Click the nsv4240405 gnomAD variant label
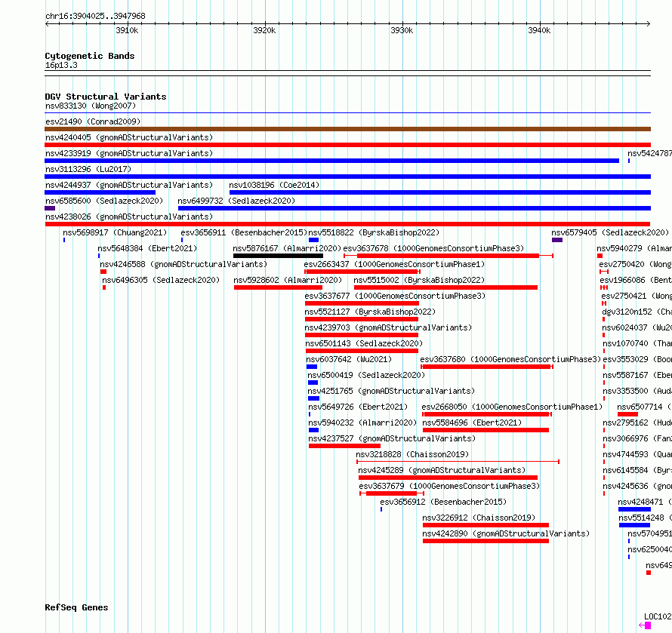The image size is (672, 633). (129, 137)
